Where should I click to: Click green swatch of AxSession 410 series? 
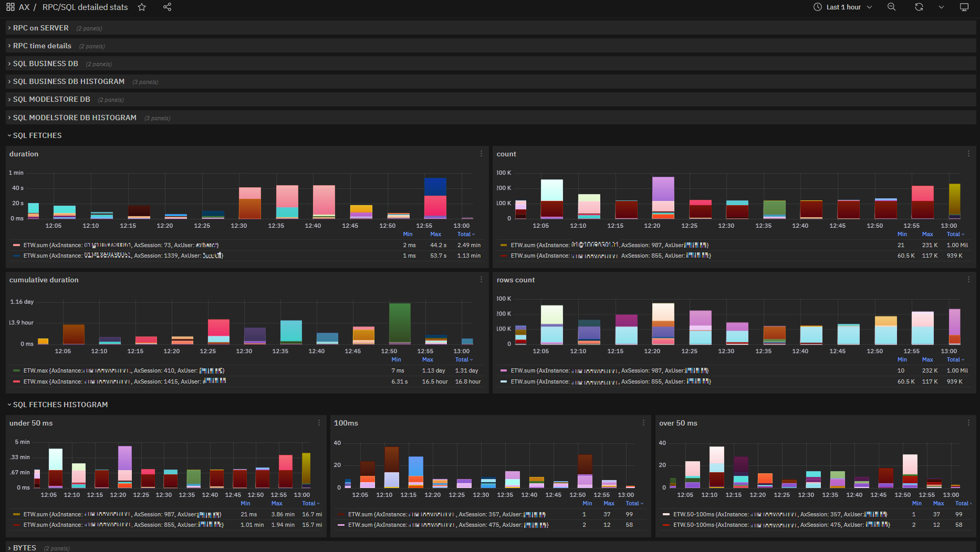click(x=16, y=370)
